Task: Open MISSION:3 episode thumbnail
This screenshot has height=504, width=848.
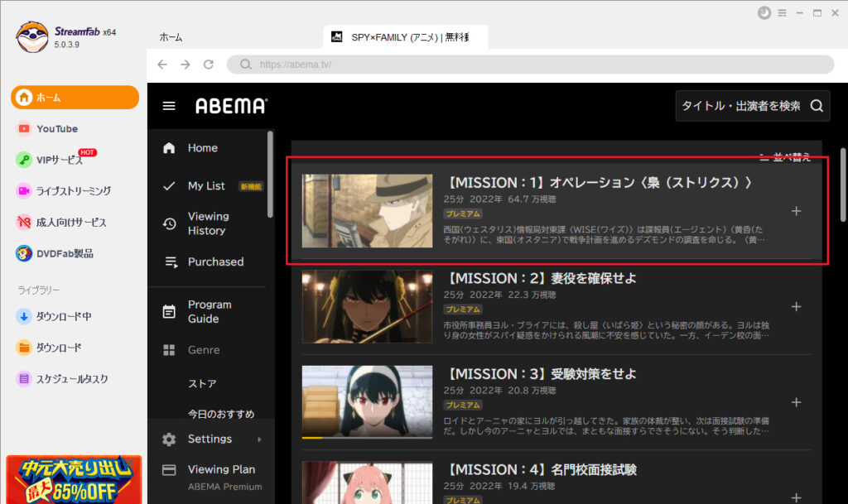Action: pos(367,402)
